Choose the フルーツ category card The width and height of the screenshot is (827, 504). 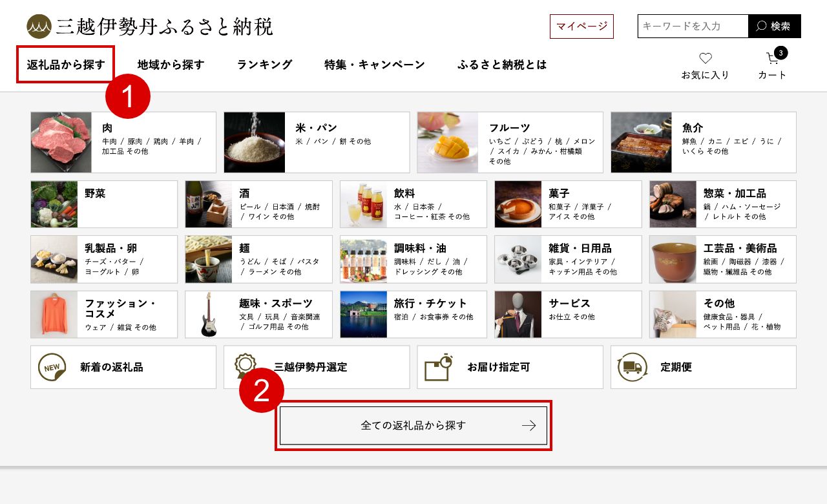click(x=510, y=142)
